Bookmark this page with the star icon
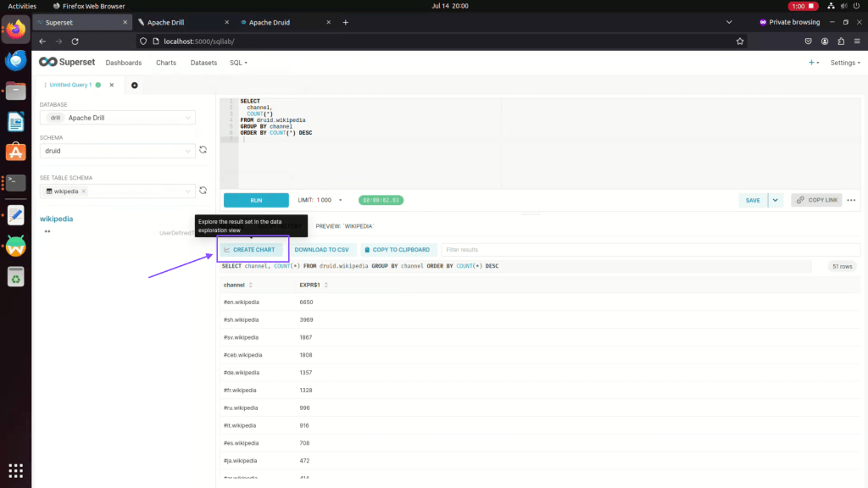 click(740, 41)
